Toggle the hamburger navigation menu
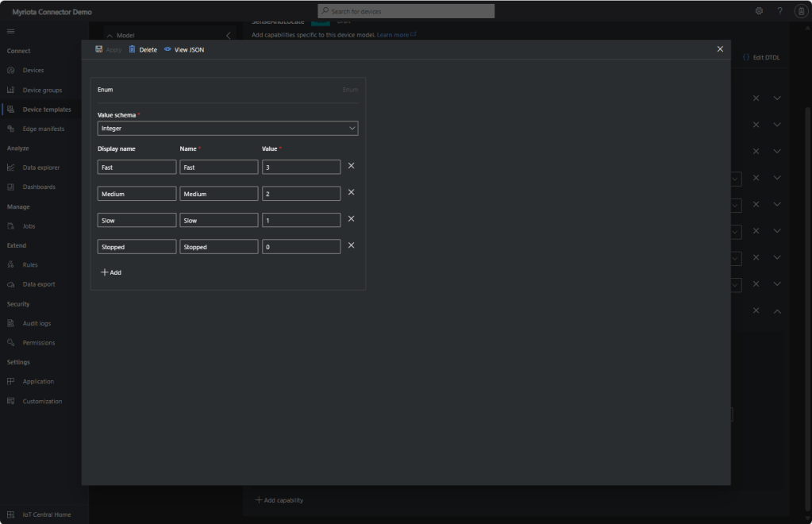 click(x=11, y=31)
